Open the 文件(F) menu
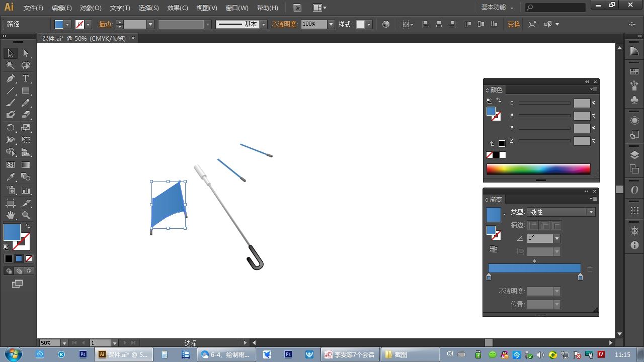Viewport: 644px width, 362px height. (x=33, y=8)
